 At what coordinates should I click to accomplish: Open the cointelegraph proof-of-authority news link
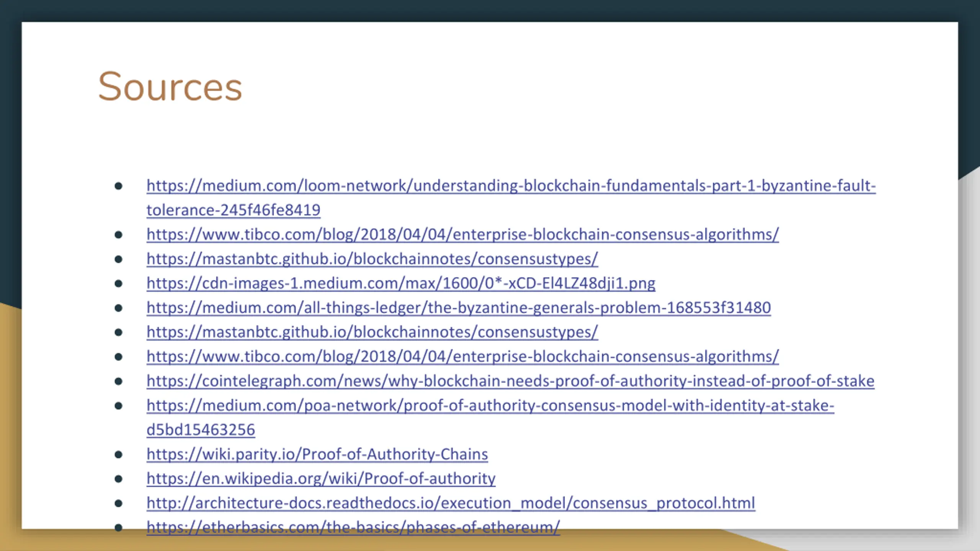pyautogui.click(x=510, y=381)
